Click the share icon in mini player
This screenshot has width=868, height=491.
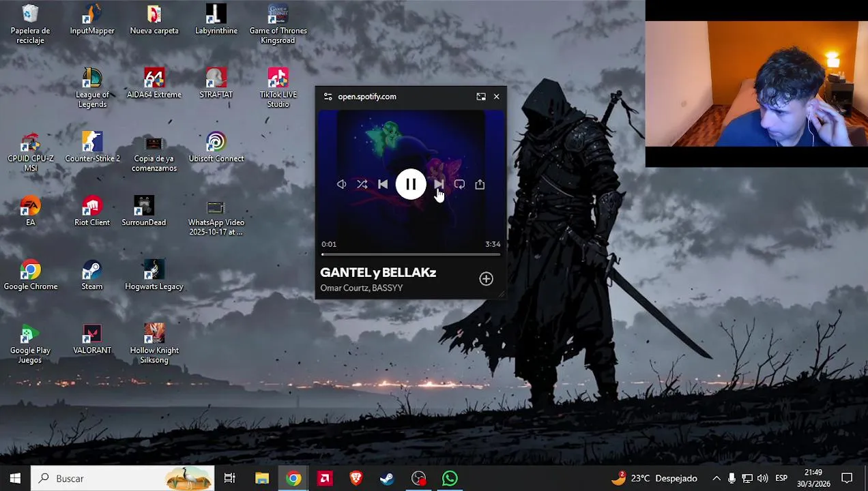coord(480,184)
